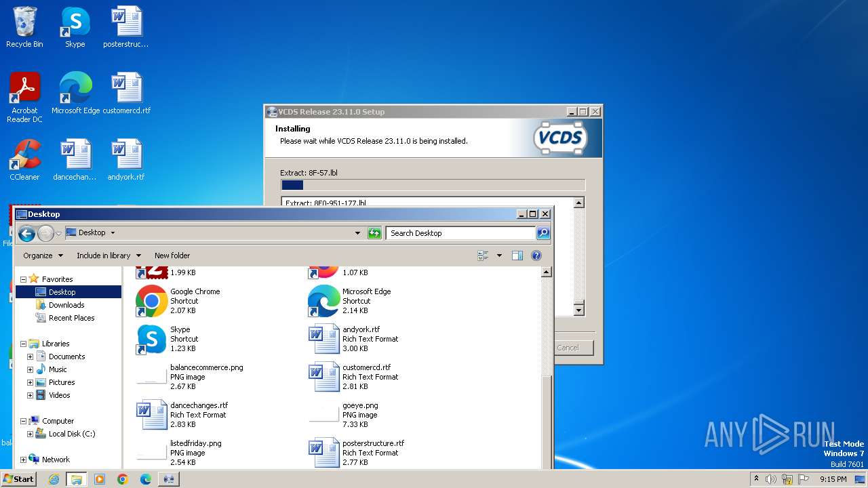Click the Forward arrow in Explorer window

(45, 234)
